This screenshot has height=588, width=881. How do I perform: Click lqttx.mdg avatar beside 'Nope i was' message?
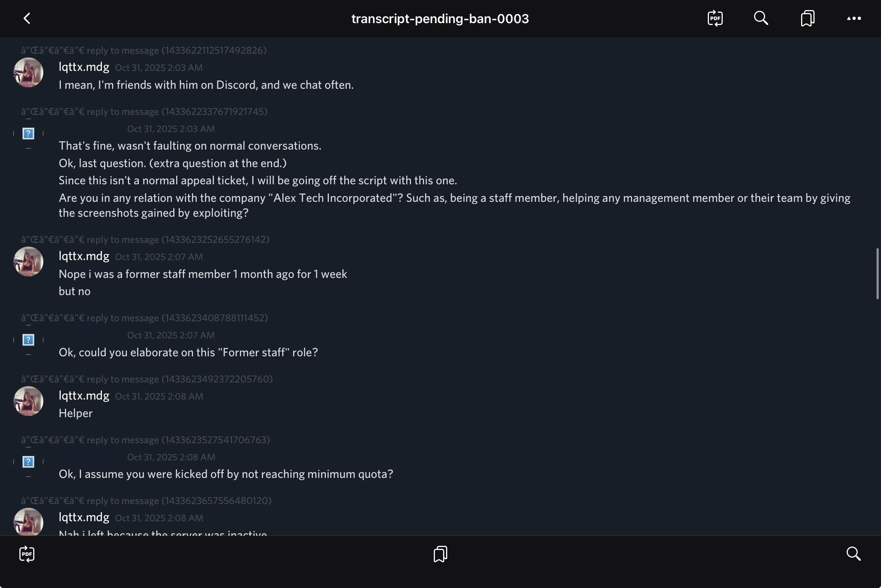click(28, 262)
